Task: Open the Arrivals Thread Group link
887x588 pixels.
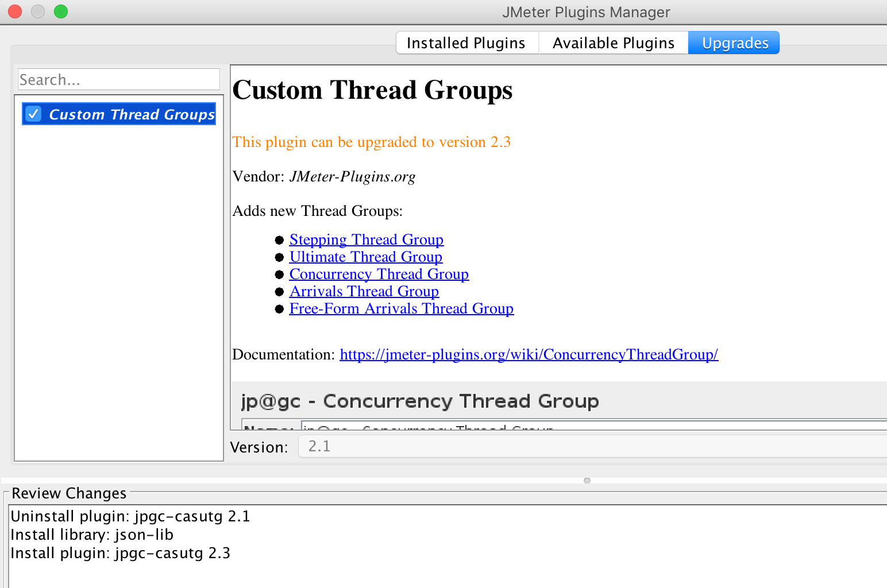Action: (364, 291)
